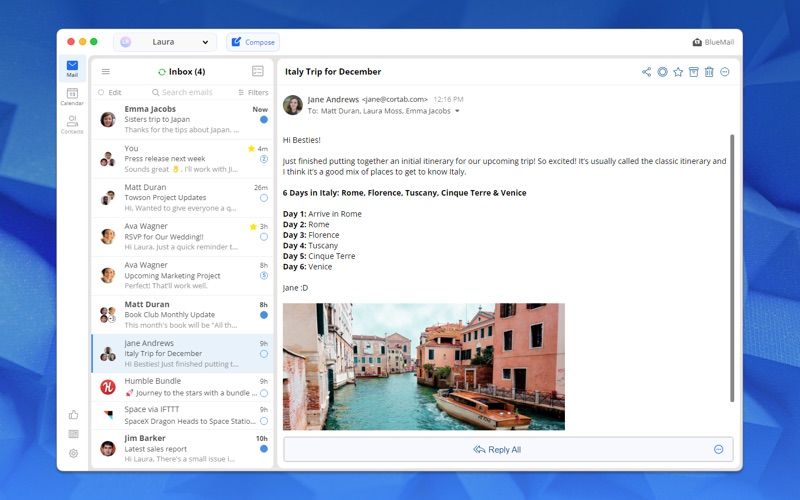
Task: Click the thumbs-up feedback icon in the sidebar
Action: click(73, 415)
